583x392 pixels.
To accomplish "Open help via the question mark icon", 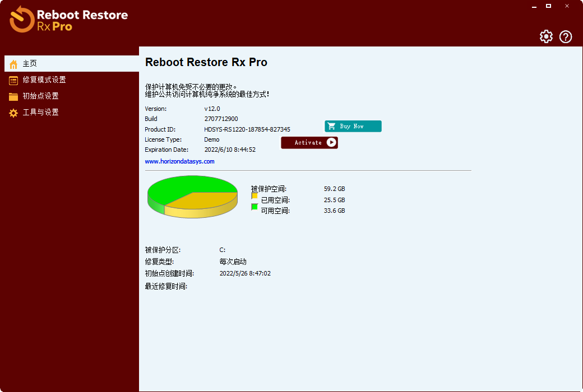I will 566,36.
